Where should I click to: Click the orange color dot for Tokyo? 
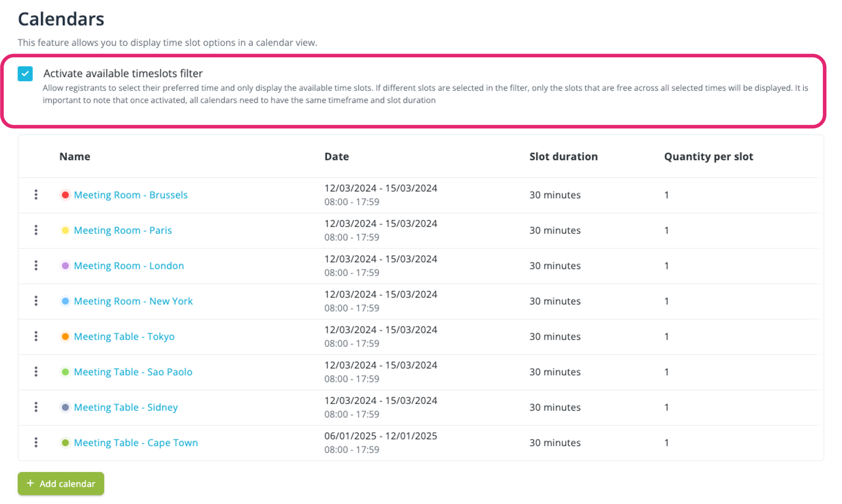click(65, 336)
